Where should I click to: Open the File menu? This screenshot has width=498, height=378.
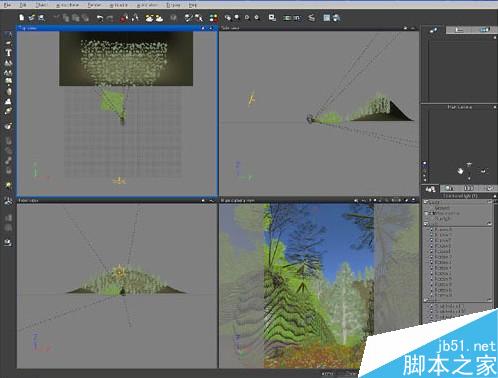click(x=8, y=5)
